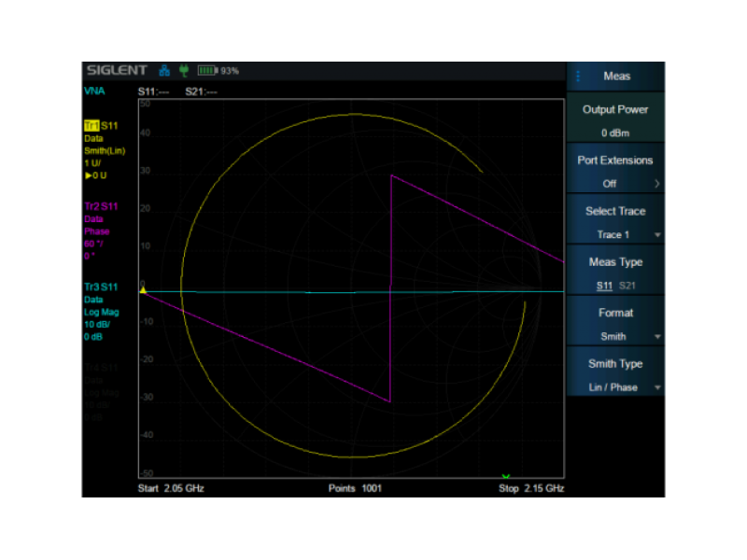Choose S11 under Meas Type

[604, 286]
